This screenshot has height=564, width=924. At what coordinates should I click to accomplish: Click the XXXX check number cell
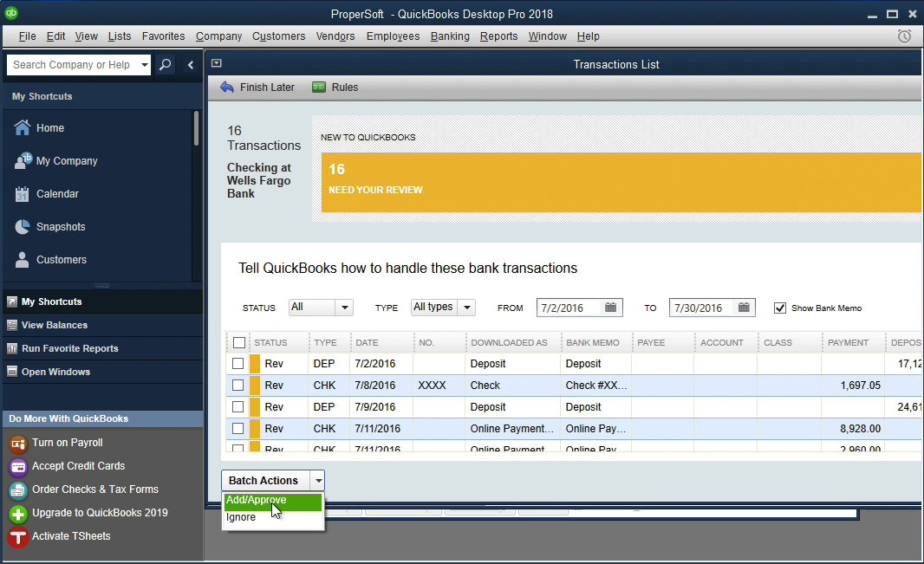(x=439, y=386)
